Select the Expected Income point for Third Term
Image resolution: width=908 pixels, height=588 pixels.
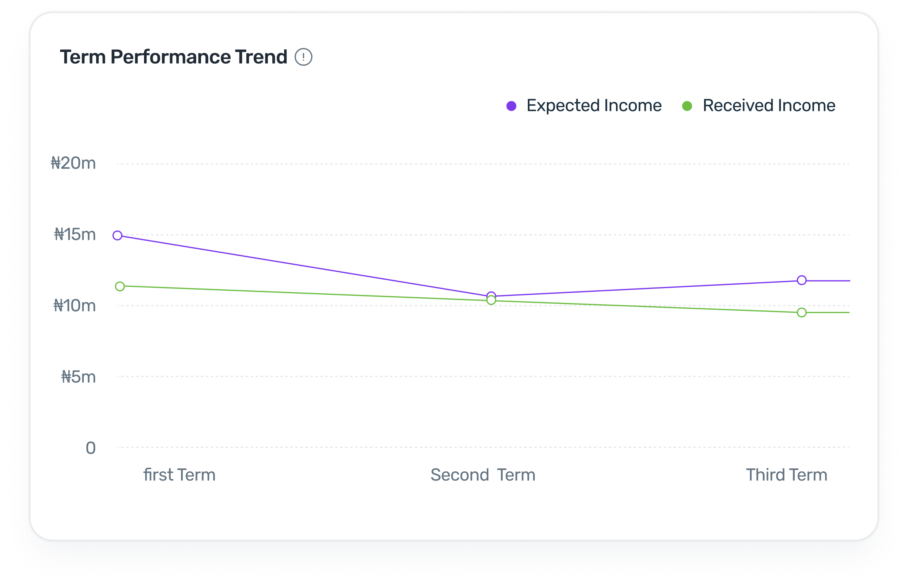802,280
